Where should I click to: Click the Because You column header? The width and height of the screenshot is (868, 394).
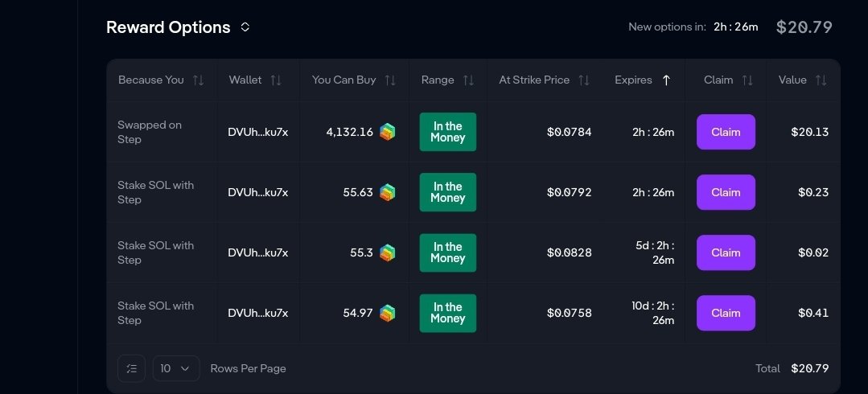150,80
